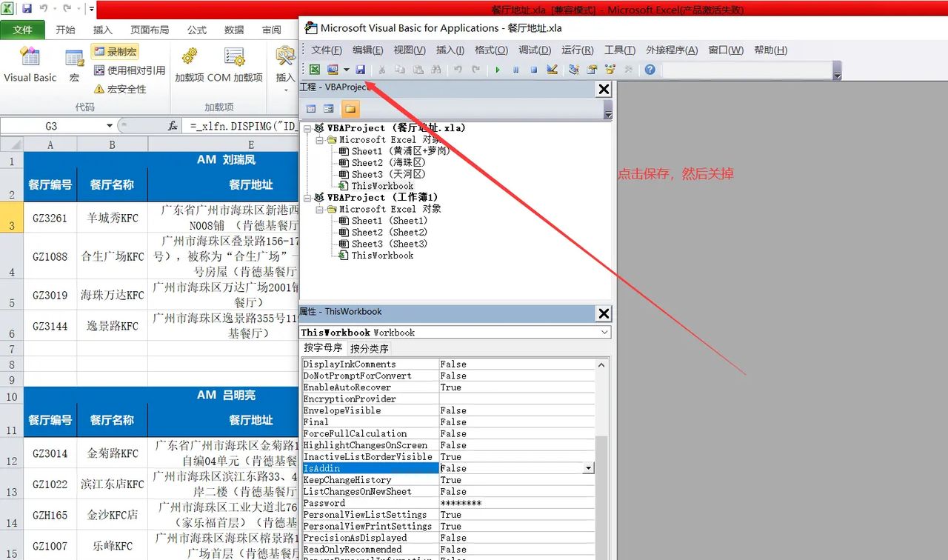The height and width of the screenshot is (560, 948).
Task: Click the Toolbox wrench icon
Action: [628, 70]
